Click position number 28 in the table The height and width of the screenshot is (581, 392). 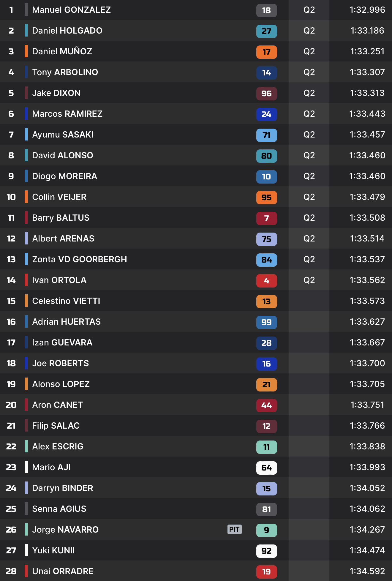pyautogui.click(x=11, y=571)
